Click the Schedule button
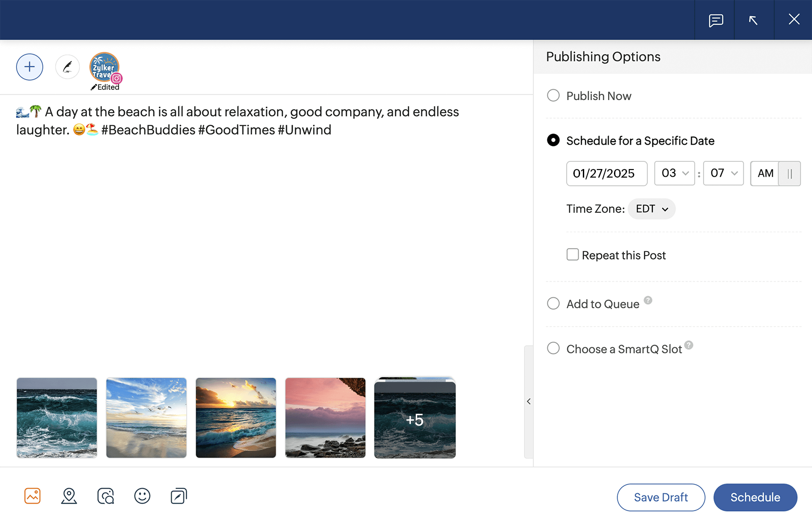The height and width of the screenshot is (526, 812). 755,497
